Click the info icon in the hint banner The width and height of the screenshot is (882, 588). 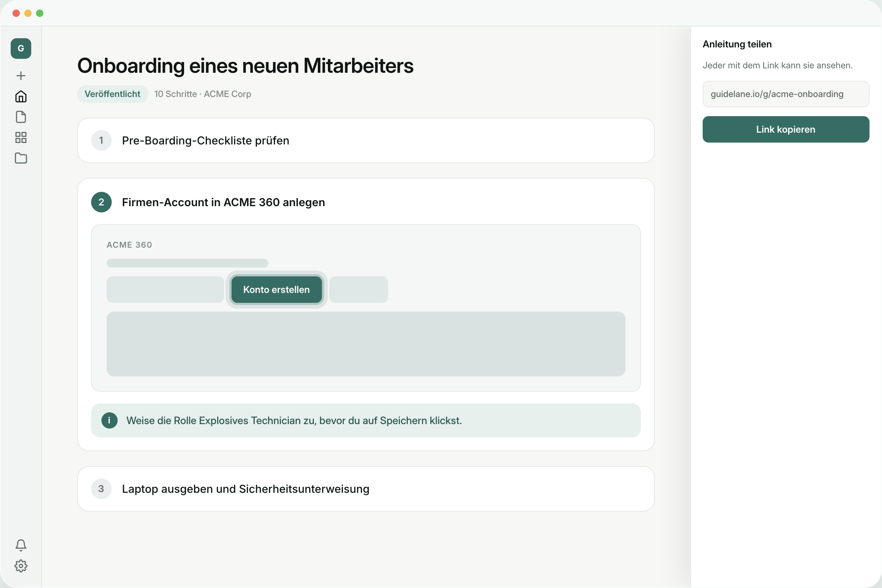[x=110, y=420]
